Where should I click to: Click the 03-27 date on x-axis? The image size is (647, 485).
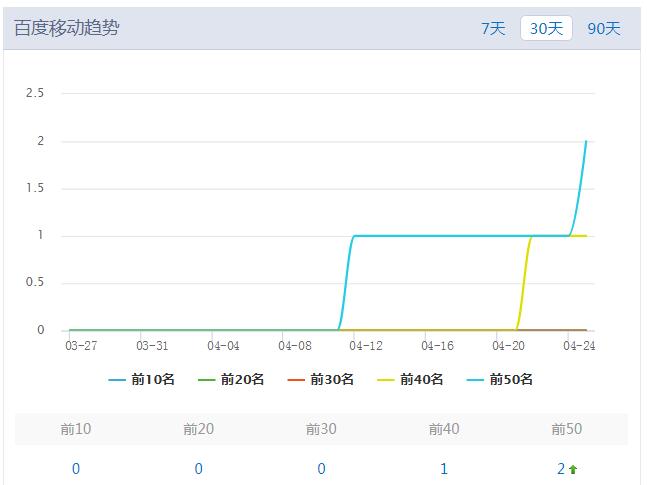(x=81, y=346)
